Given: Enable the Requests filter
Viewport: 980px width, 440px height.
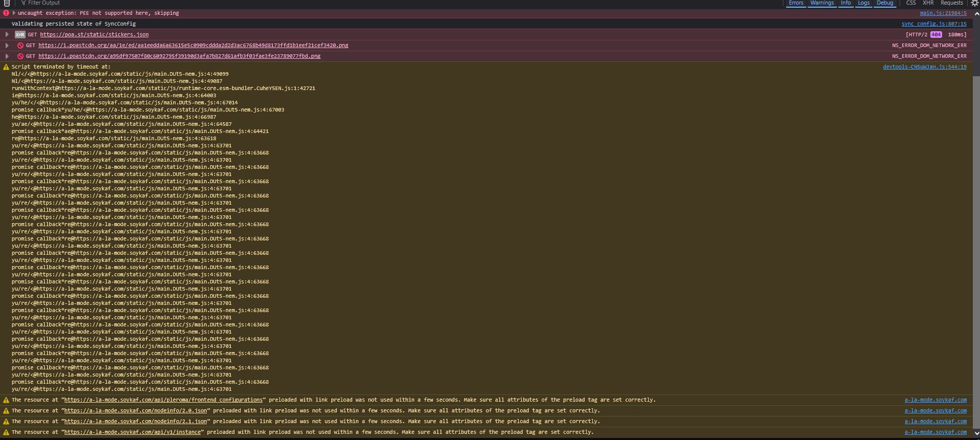Looking at the screenshot, I should click(952, 3).
